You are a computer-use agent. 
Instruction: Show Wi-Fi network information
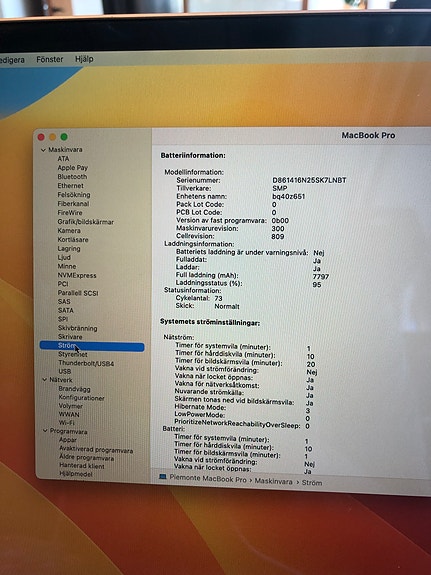tap(67, 423)
